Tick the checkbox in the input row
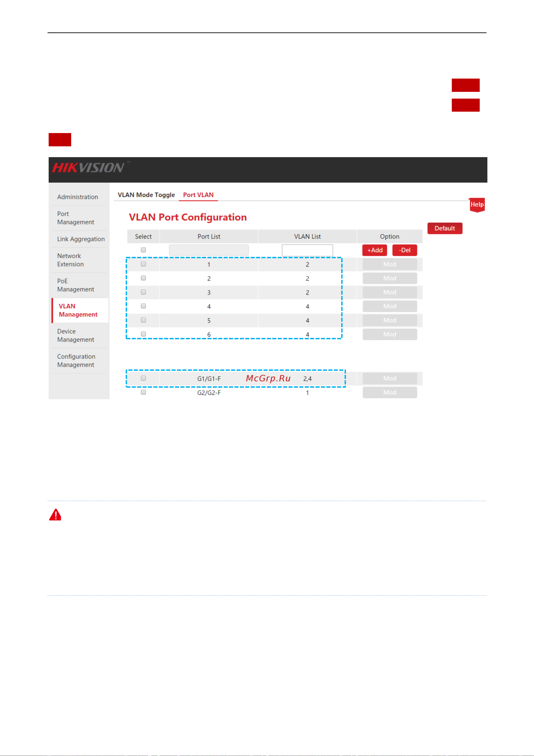Image resolution: width=534 pixels, height=756 pixels. coord(143,250)
